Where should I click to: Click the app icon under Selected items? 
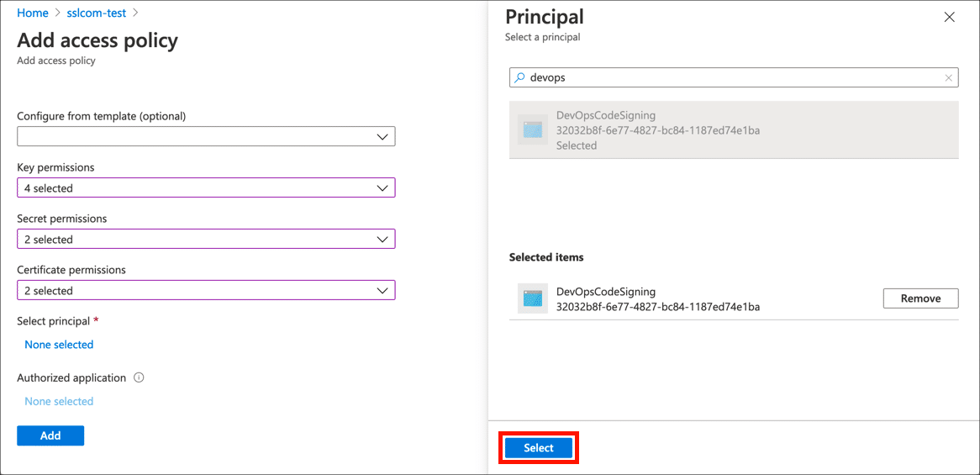(532, 299)
